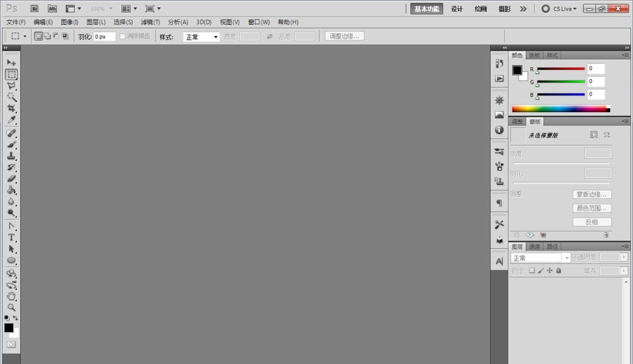Select the Zoom tool

pos(11,308)
